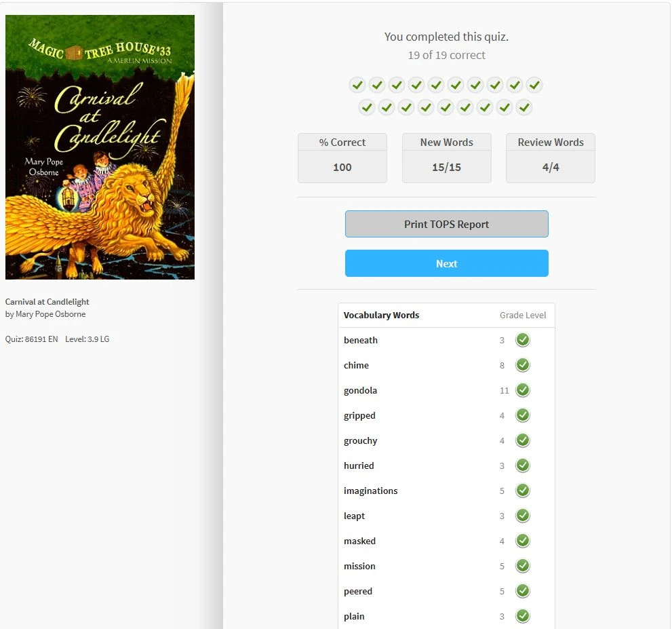
Task: Click the green check icon beside mission
Action: pyautogui.click(x=522, y=565)
